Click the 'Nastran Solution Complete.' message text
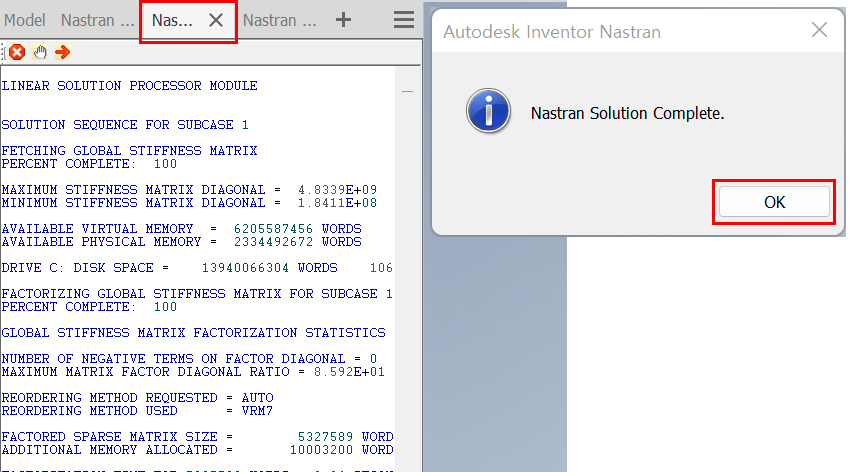This screenshot has width=850, height=472. coord(627,114)
